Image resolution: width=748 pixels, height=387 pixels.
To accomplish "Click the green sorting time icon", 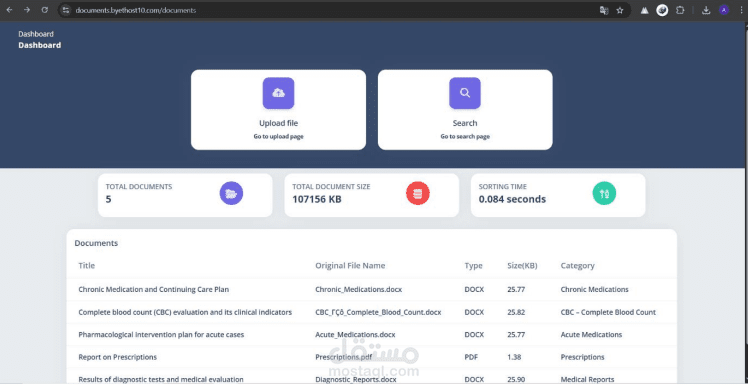I will coord(604,193).
